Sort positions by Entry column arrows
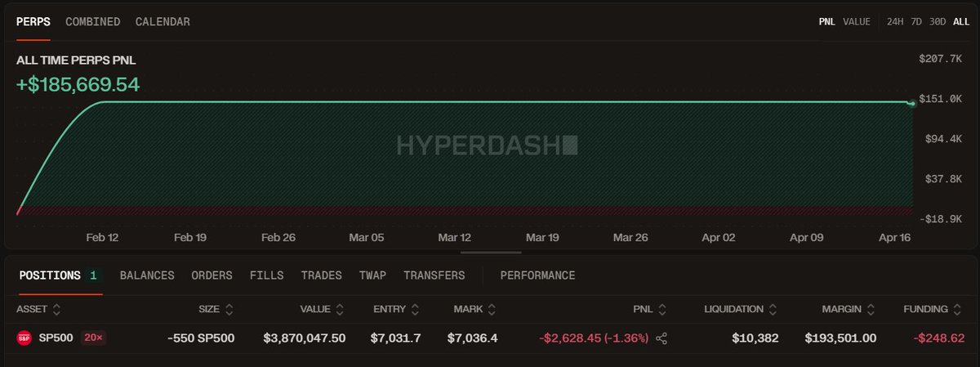This screenshot has height=367, width=980. tap(416, 310)
